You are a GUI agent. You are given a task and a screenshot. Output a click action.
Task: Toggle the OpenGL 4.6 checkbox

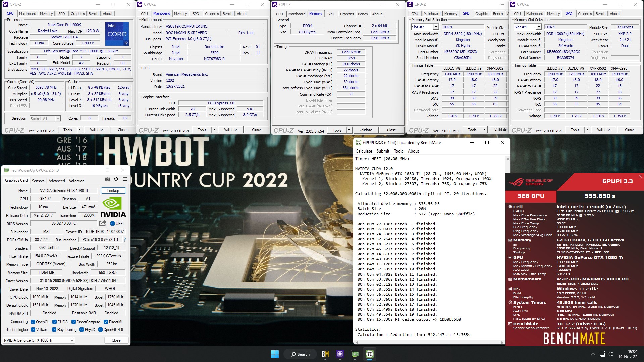coord(100,330)
